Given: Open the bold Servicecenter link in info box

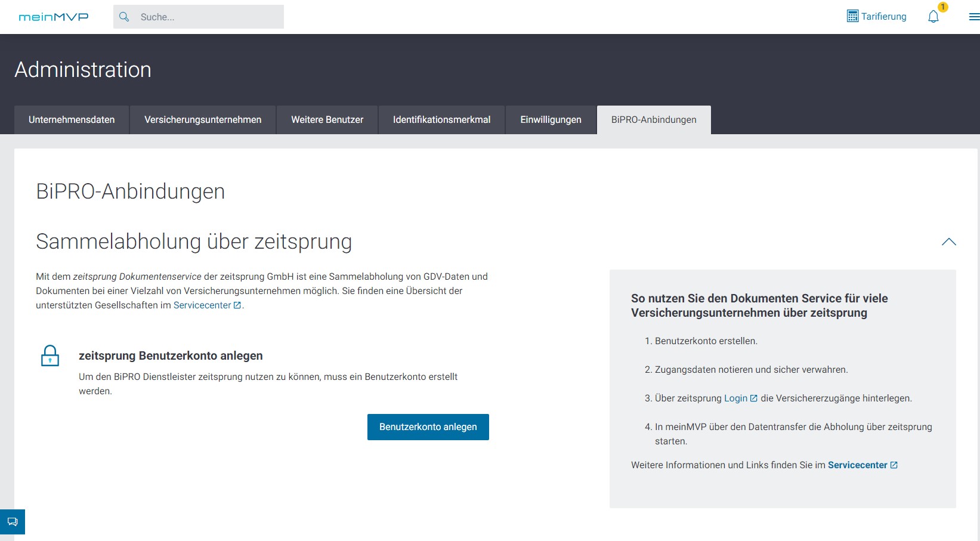Looking at the screenshot, I should click(x=862, y=465).
